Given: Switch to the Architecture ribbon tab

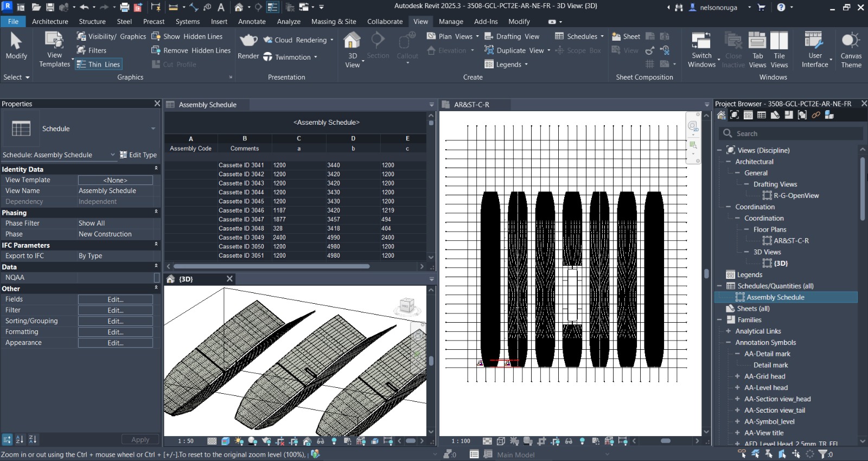Looking at the screenshot, I should click(50, 22).
